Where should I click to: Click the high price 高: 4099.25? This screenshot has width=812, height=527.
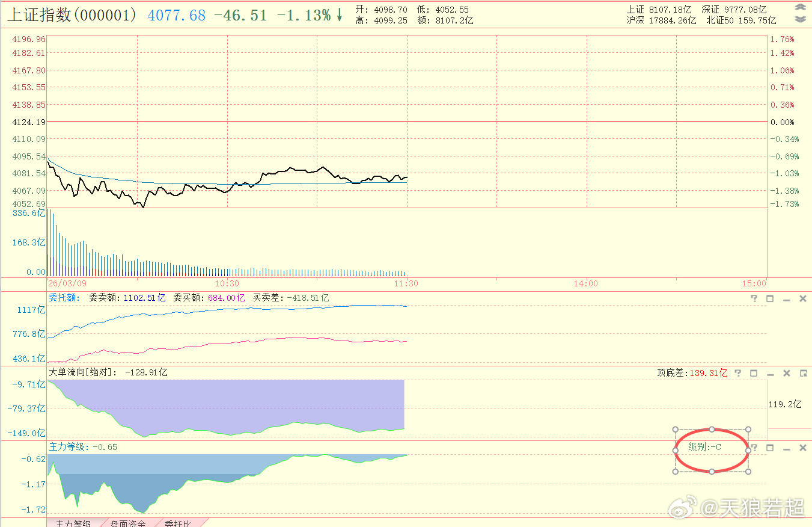tap(381, 20)
